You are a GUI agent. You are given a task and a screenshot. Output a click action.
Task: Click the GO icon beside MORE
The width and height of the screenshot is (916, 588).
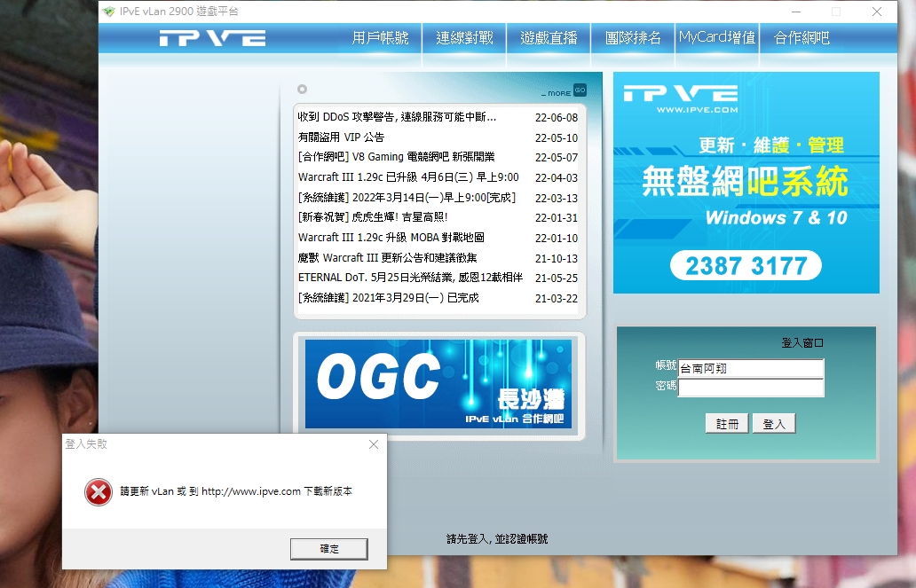point(580,90)
